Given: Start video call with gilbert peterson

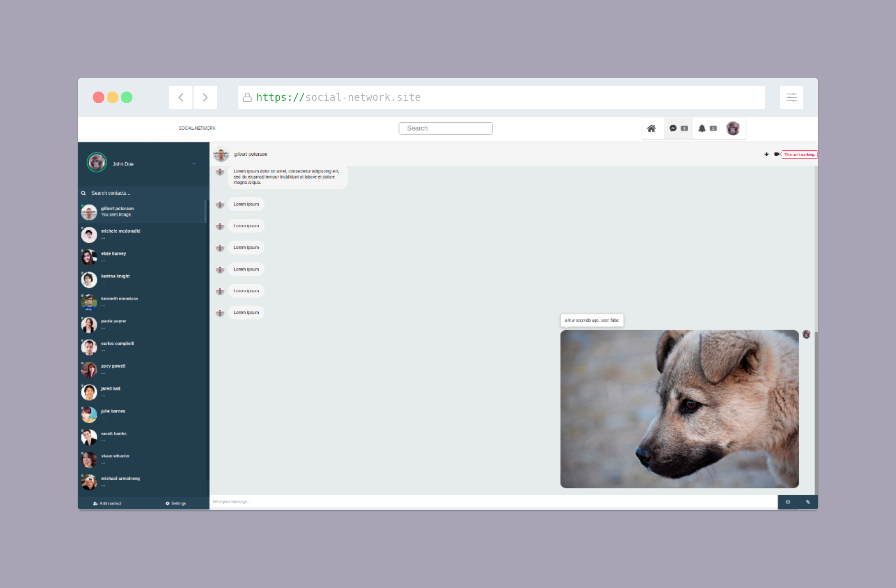Looking at the screenshot, I should click(x=777, y=154).
